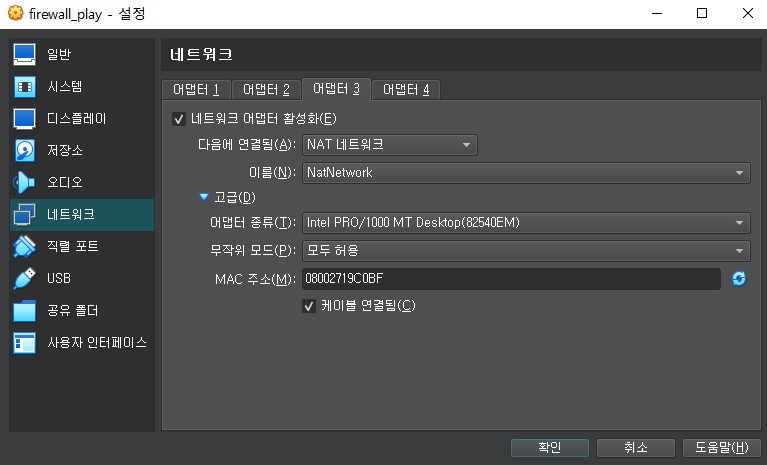The image size is (767, 465).
Task: Select the 사용자 인터페이스 label in sidebar
Action: pos(97,343)
